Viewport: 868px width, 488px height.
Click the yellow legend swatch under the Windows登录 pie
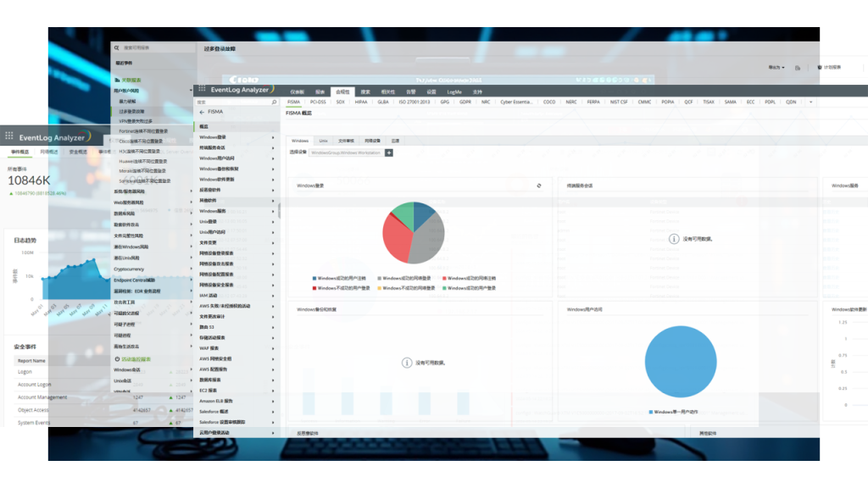pyautogui.click(x=379, y=288)
